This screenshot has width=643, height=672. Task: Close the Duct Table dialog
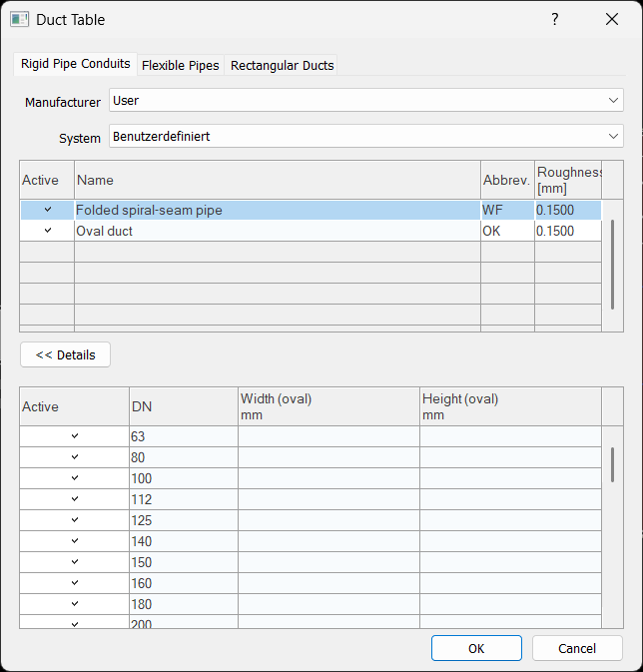point(612,19)
